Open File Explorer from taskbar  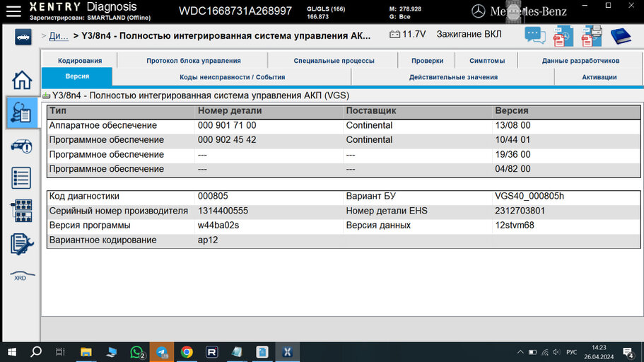click(86, 352)
